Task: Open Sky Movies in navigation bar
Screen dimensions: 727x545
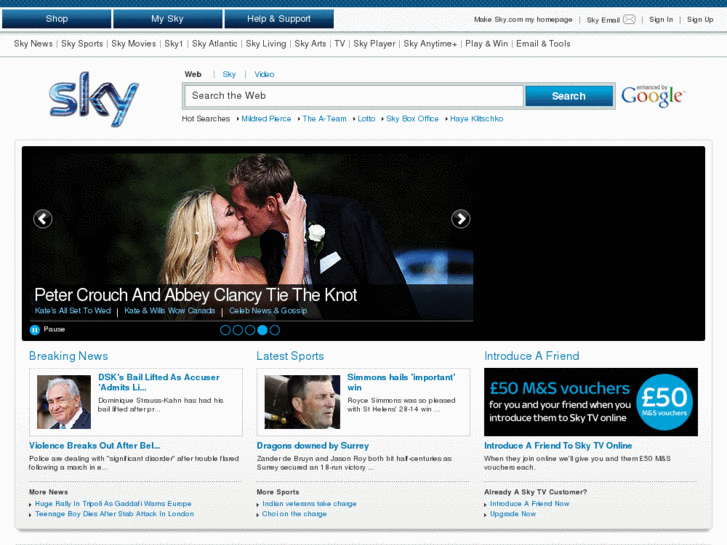Action: 134,44
